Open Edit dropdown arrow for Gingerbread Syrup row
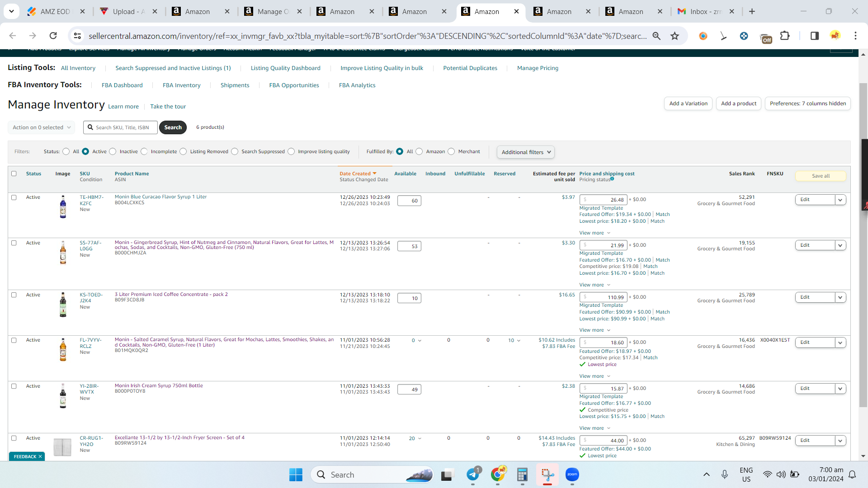Image resolution: width=868 pixels, height=488 pixels. click(x=840, y=245)
